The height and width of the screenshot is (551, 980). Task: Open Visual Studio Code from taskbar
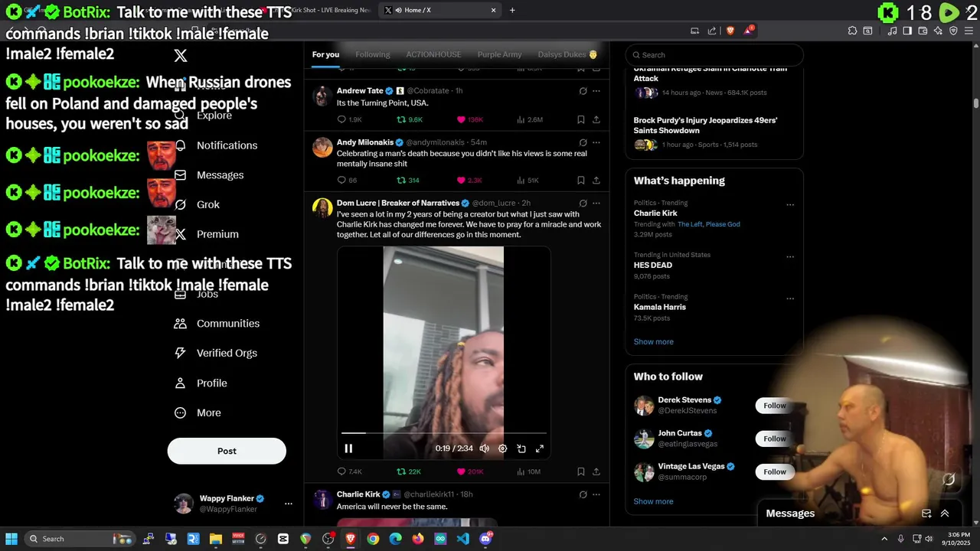462,539
